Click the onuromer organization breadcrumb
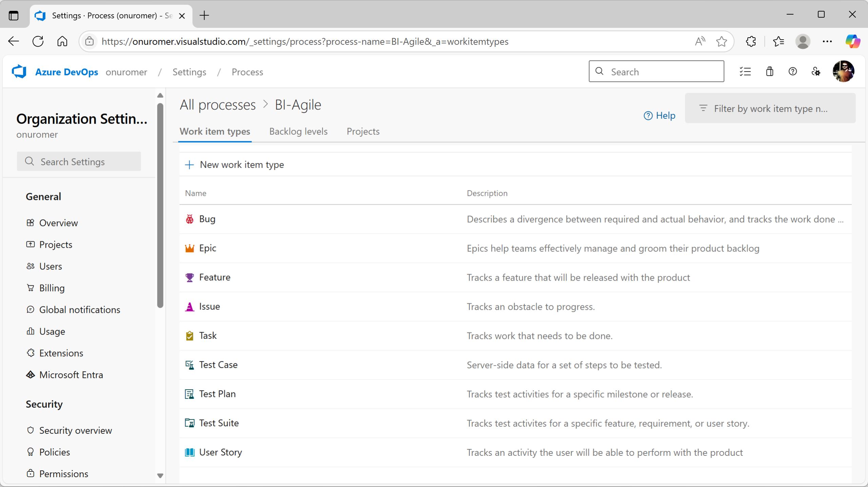 pos(126,72)
